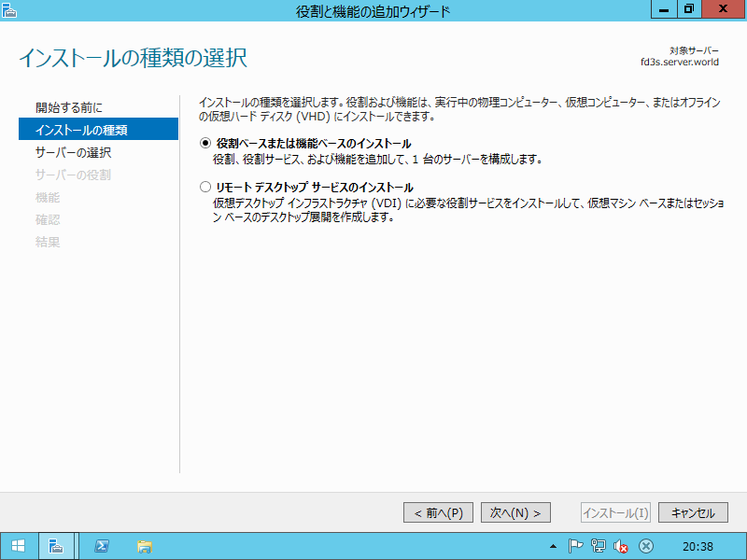Image resolution: width=747 pixels, height=560 pixels.
Task: Click the インストールの種類の選択 heading
Action: (133, 58)
